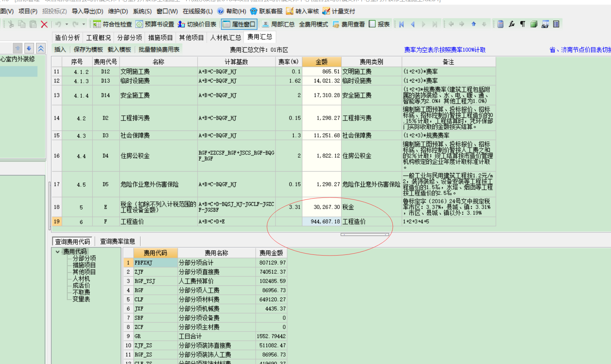611x364 pixels.
Task: Open the 系统(S) menu
Action: point(142,11)
